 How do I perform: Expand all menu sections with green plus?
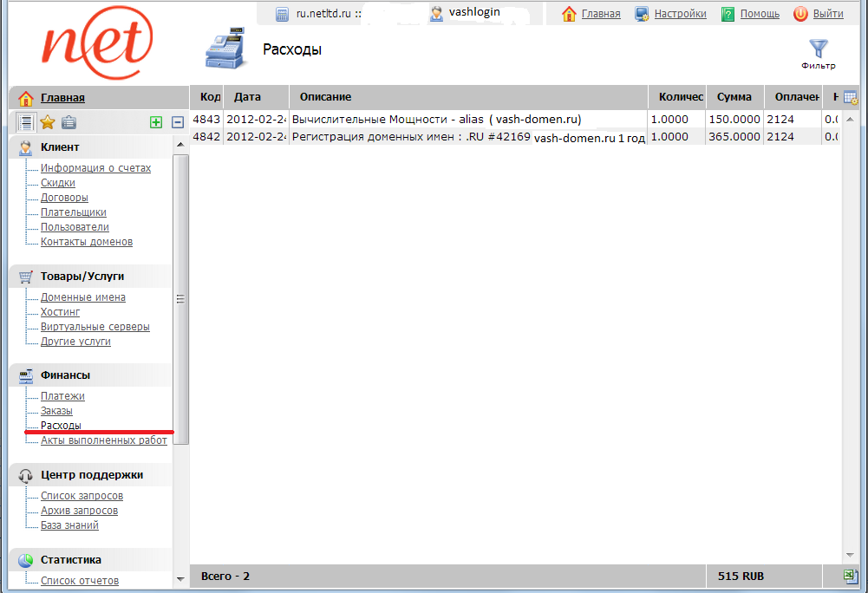click(156, 122)
